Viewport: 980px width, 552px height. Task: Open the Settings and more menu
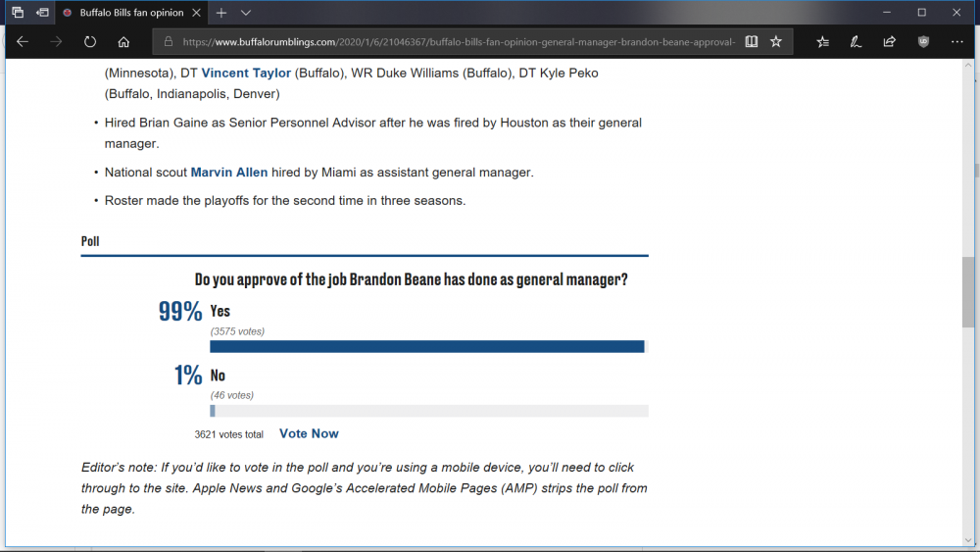[x=956, y=42]
